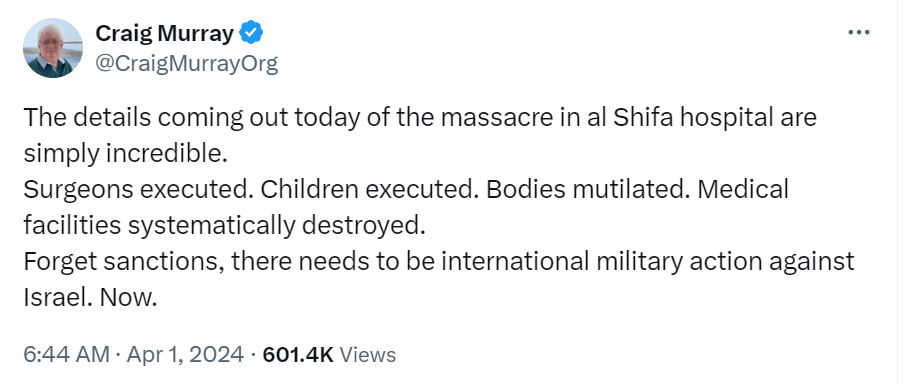Open the three-dot more options menu
This screenshot has height=385, width=911.
(859, 33)
